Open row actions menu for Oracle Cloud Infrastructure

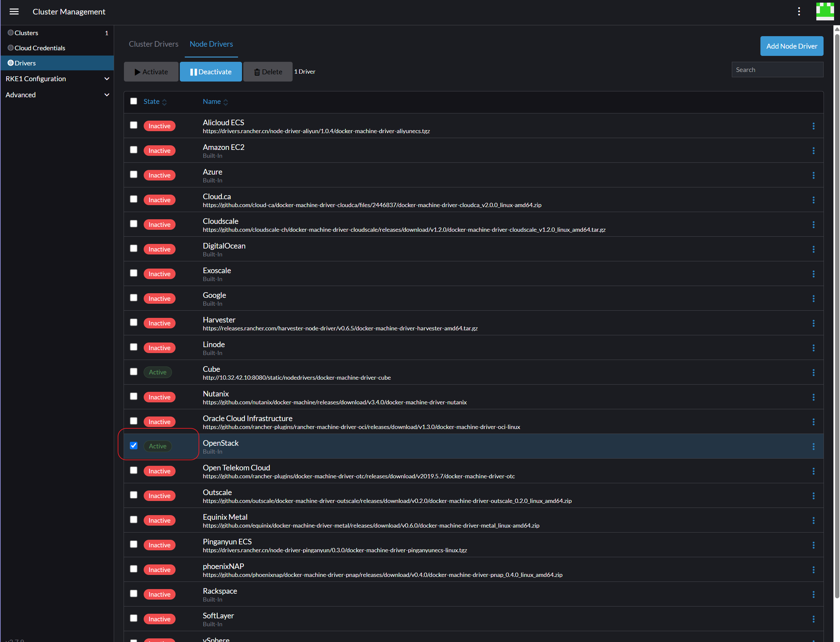click(x=813, y=422)
